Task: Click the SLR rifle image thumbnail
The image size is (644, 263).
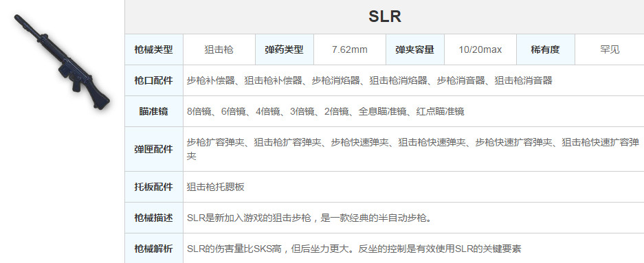Action: click(62, 62)
